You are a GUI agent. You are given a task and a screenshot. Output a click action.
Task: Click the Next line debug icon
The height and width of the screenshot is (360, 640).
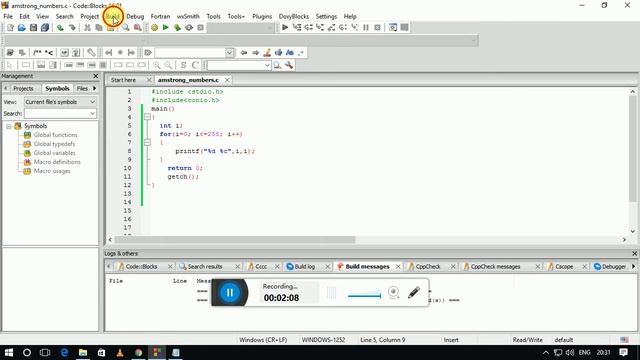point(308,27)
